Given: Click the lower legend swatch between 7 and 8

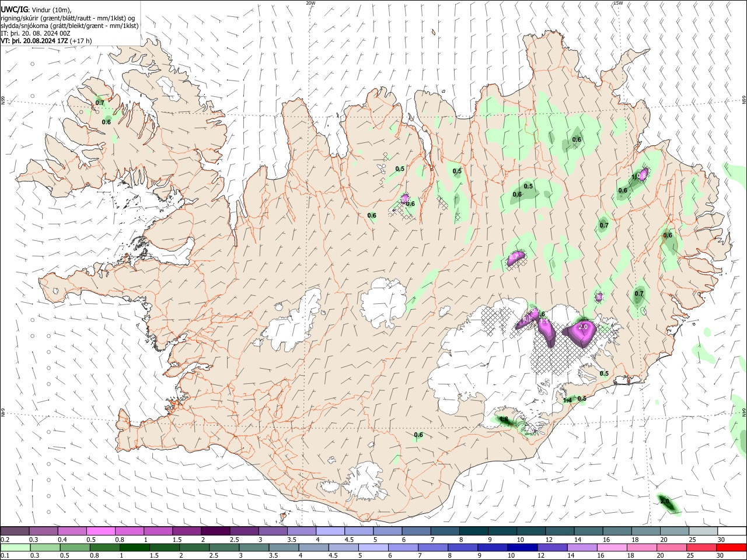Looking at the screenshot, I should click(432, 548).
